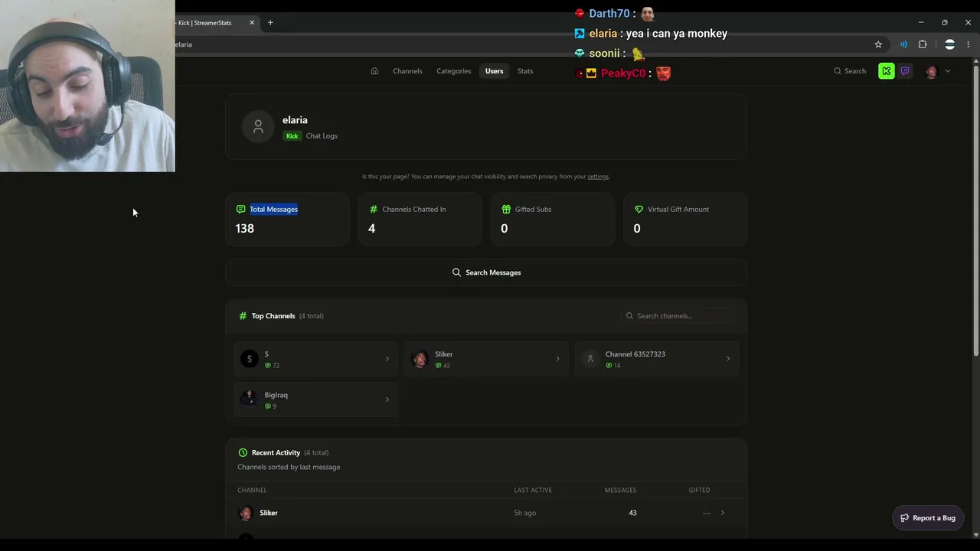Click the Gifted Subs gift icon
Image resolution: width=980 pixels, height=551 pixels.
(x=506, y=209)
